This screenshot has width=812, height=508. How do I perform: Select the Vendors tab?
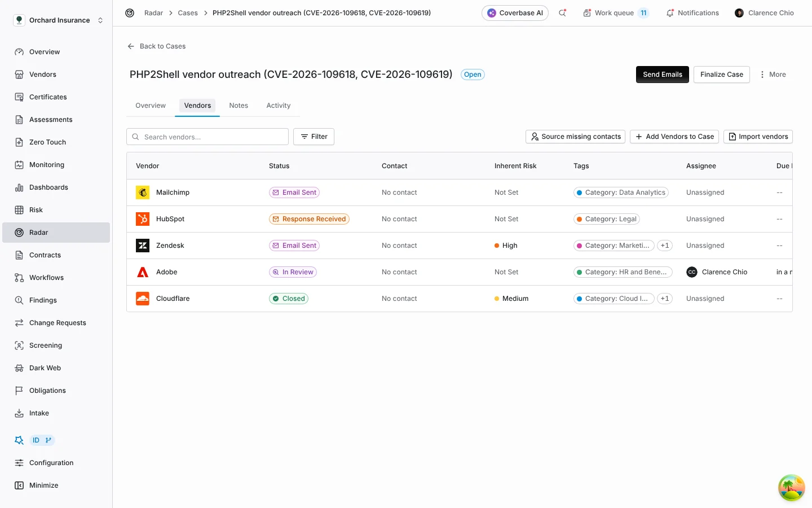click(x=197, y=106)
